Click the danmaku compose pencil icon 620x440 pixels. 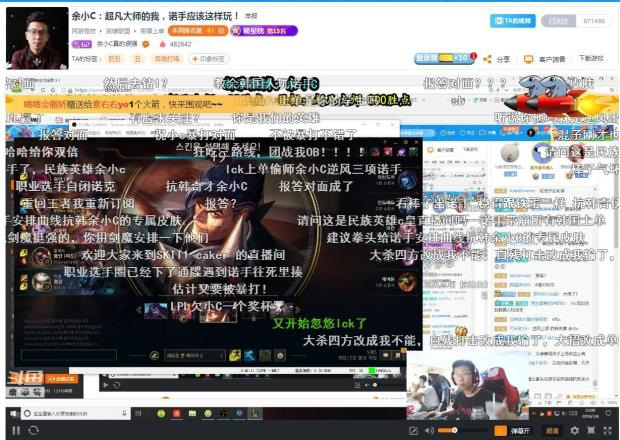click(x=413, y=431)
